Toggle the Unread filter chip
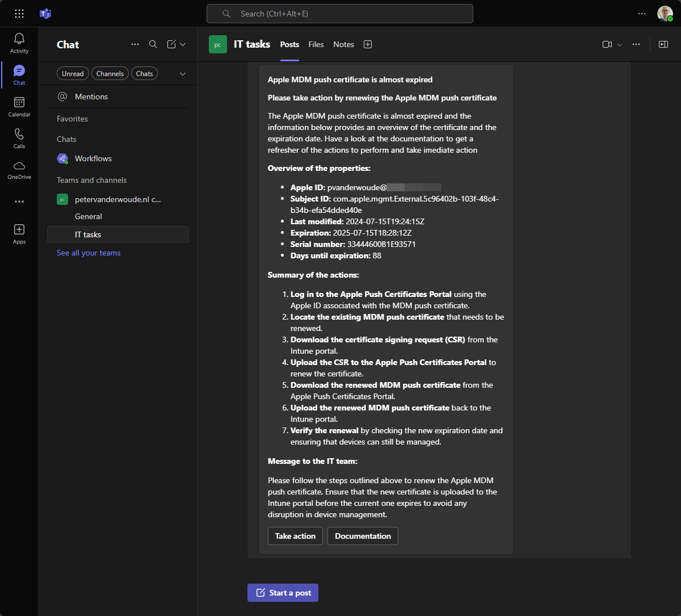This screenshot has height=616, width=681. (x=73, y=74)
